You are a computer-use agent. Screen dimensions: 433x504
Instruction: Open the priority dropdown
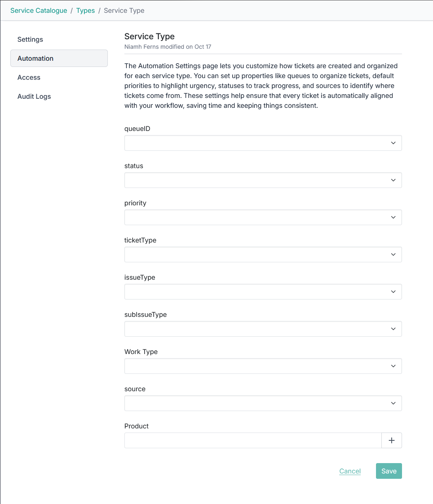[x=263, y=217]
